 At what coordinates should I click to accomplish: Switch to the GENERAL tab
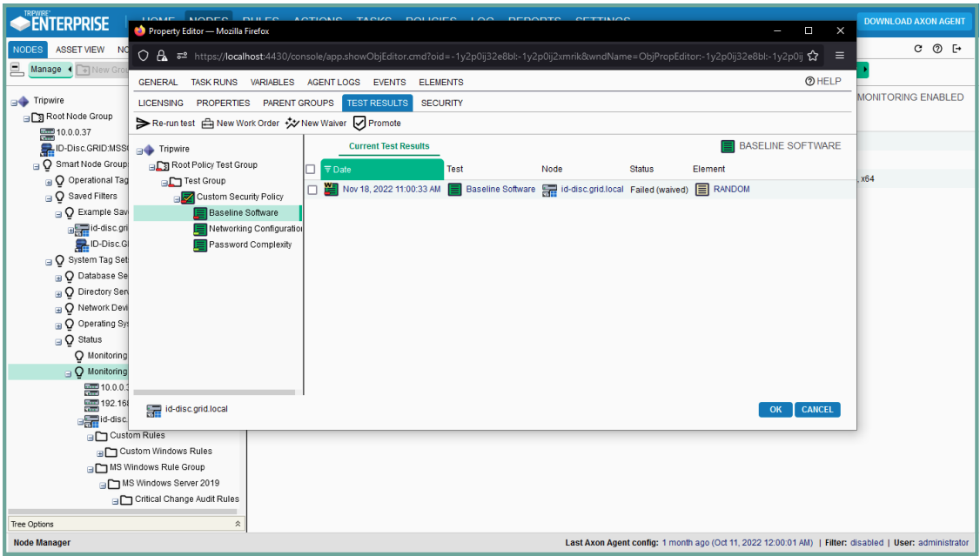pos(158,83)
